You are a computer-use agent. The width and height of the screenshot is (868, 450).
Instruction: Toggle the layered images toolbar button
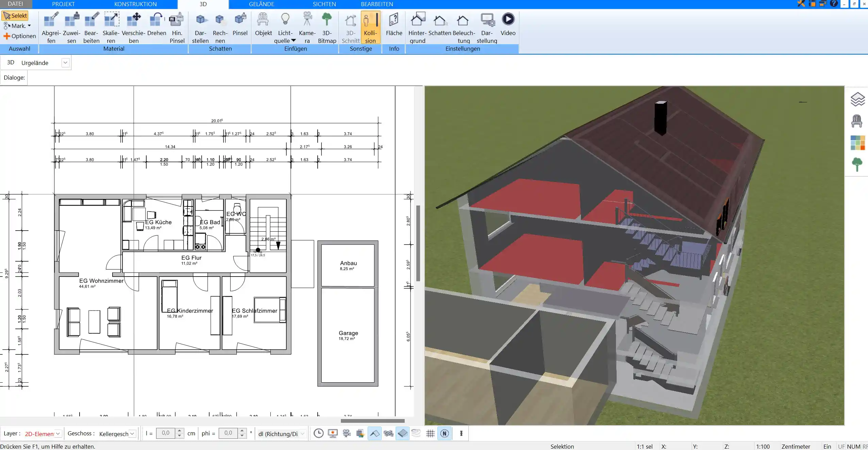(360, 433)
